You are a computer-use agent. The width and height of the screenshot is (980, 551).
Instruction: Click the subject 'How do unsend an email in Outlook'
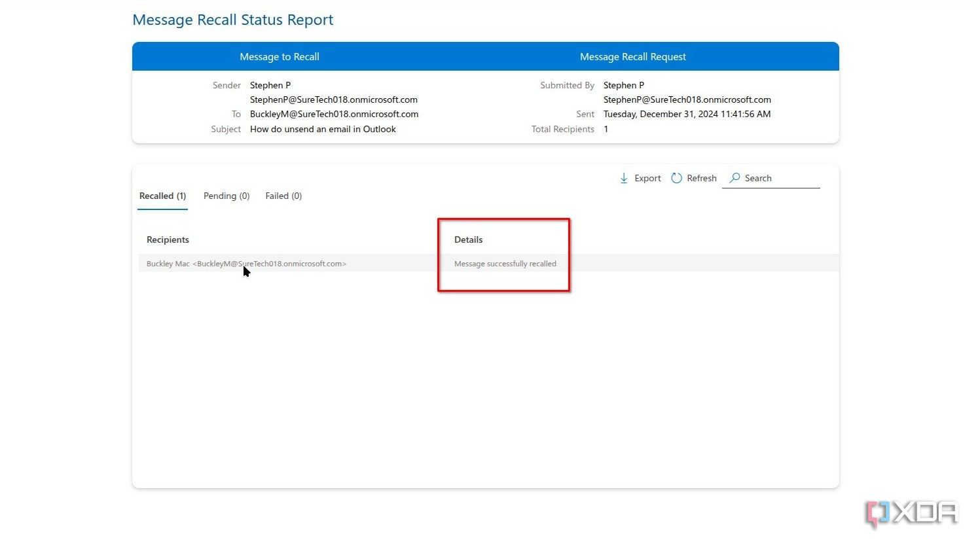(x=323, y=129)
